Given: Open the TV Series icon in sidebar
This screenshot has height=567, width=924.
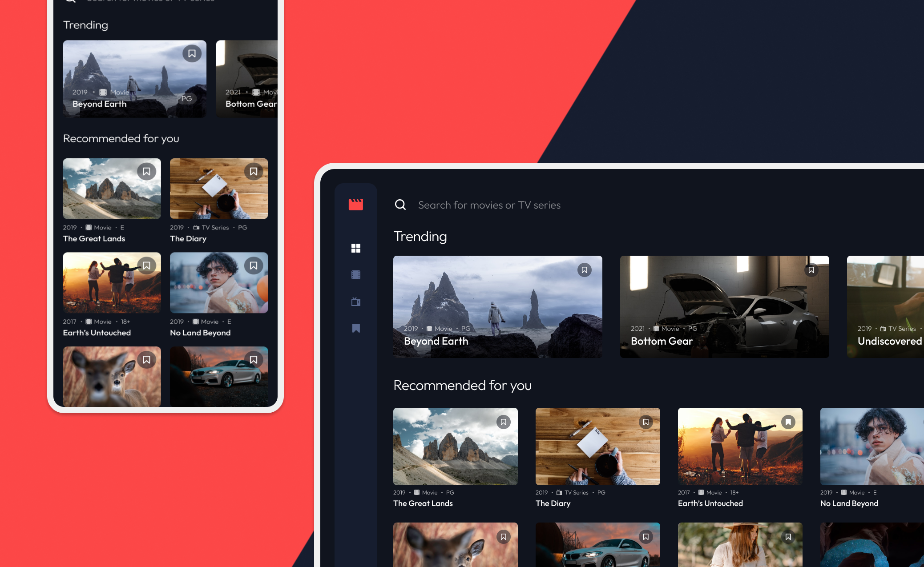Looking at the screenshot, I should (356, 302).
